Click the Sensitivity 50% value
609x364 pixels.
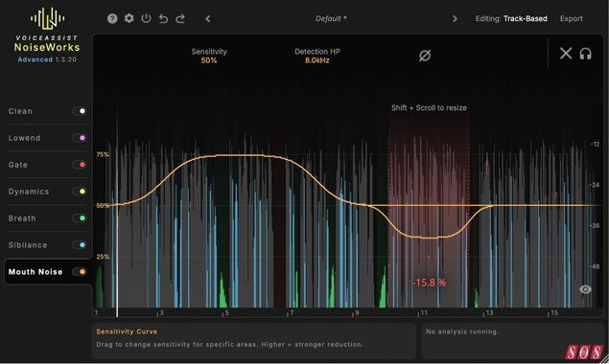(209, 60)
